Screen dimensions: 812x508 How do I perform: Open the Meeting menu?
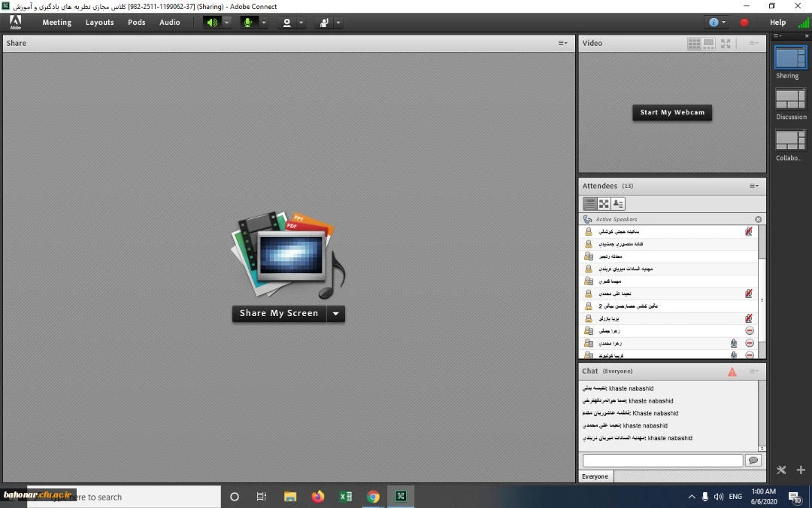(x=56, y=23)
